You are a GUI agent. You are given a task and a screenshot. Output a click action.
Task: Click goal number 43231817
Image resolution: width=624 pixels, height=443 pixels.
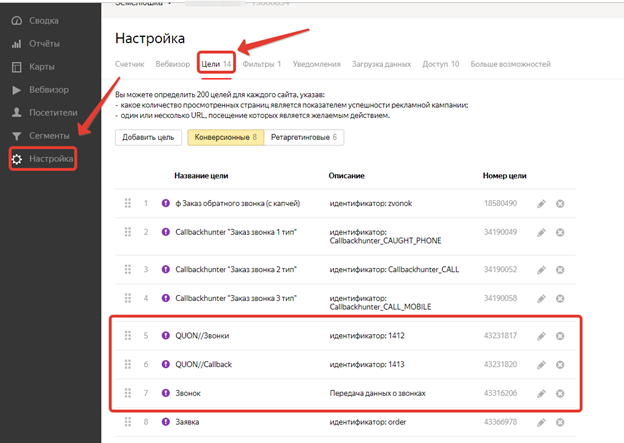[500, 336]
